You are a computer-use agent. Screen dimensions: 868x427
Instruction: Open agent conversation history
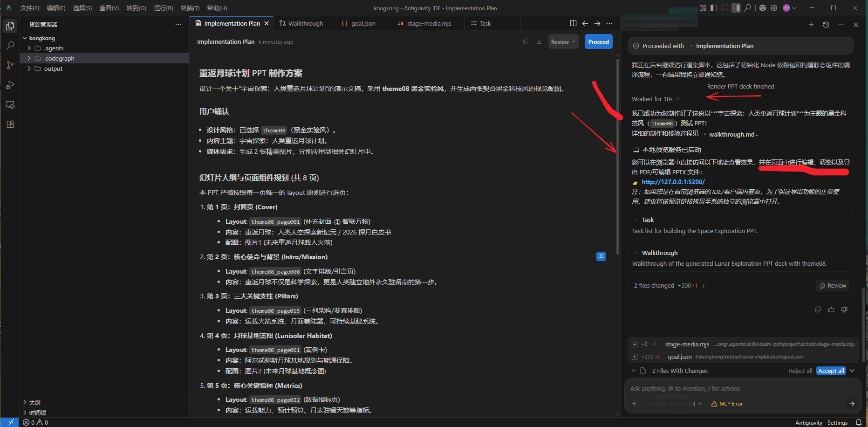826,25
